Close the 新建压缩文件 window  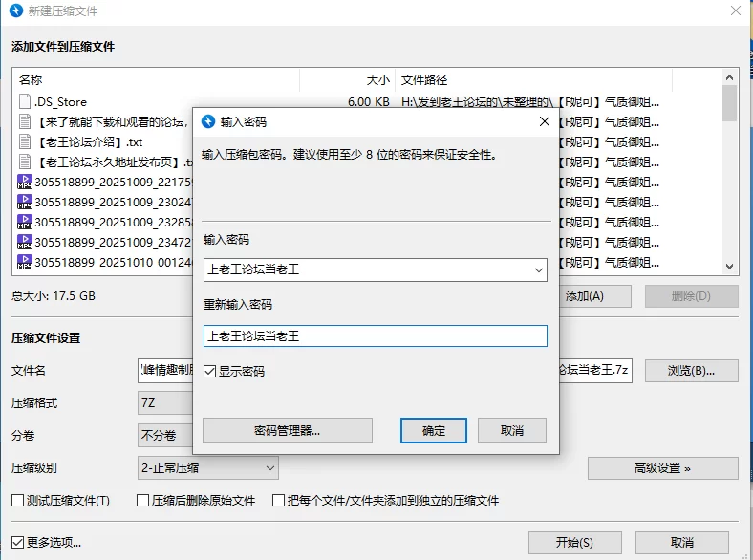[x=735, y=11]
